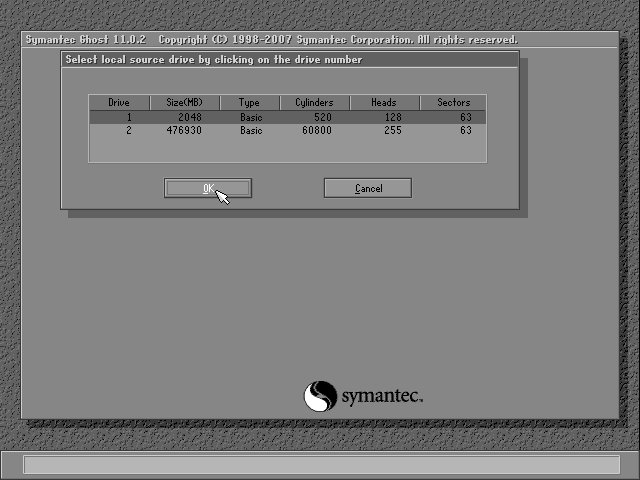Image resolution: width=640 pixels, height=480 pixels.
Task: Click sectors value 63 in drive 2 row
Action: 466,131
